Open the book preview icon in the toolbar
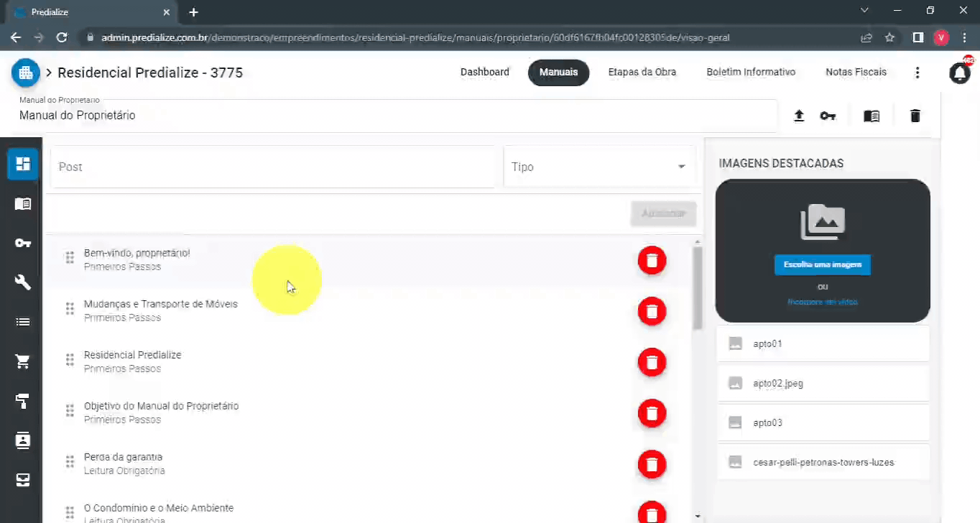The width and height of the screenshot is (980, 523). click(872, 116)
